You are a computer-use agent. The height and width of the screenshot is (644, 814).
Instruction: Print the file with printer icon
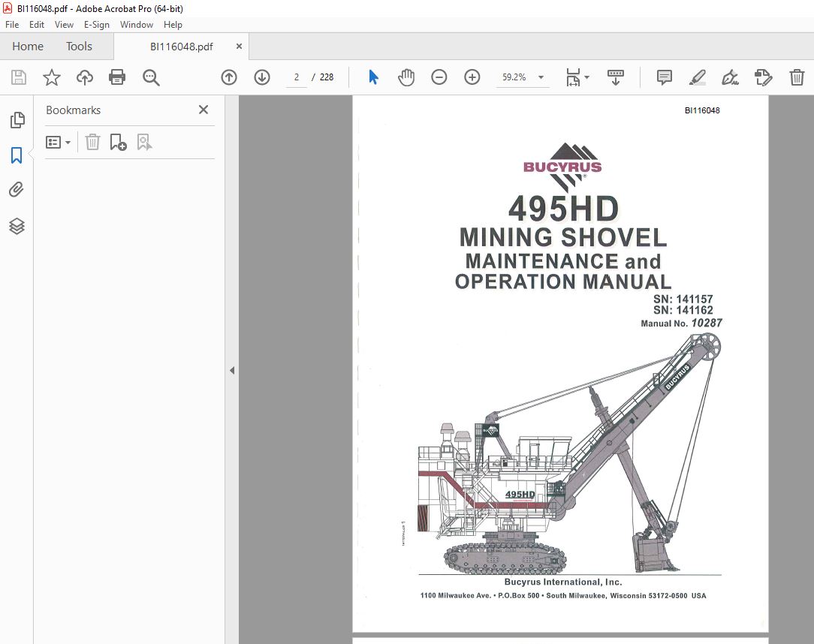[x=117, y=77]
